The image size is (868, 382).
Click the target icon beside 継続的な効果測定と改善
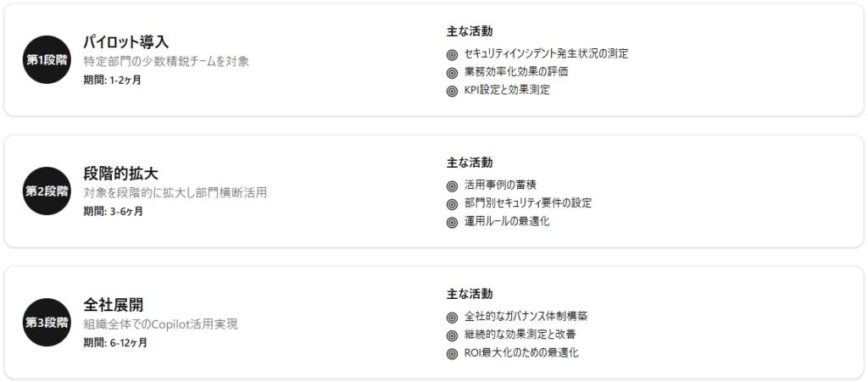pyautogui.click(x=452, y=335)
